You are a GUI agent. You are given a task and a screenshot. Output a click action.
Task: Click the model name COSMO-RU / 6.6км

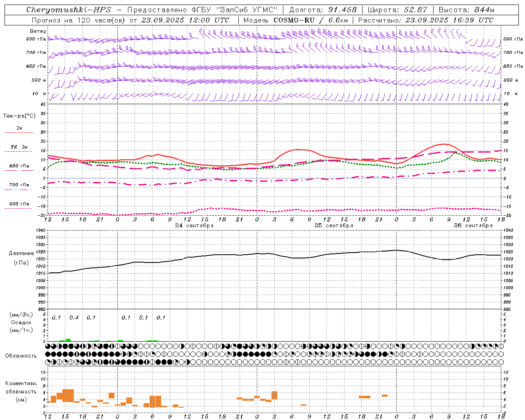click(x=311, y=20)
